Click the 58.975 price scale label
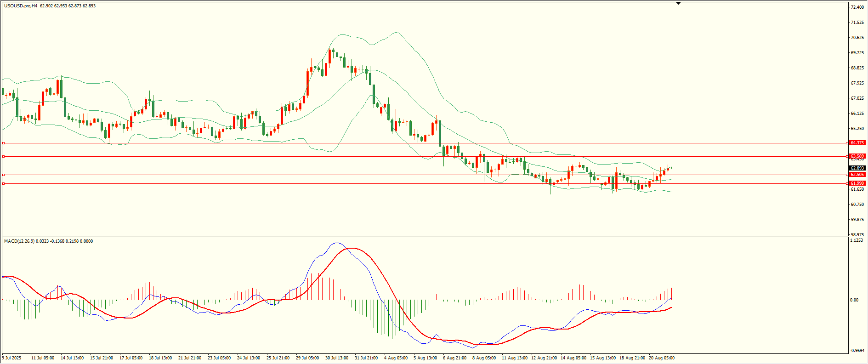The image size is (868, 364). pos(857,235)
